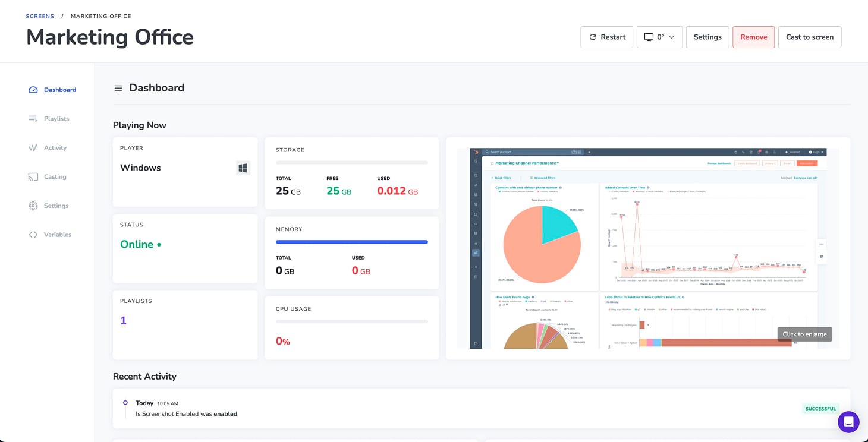The height and width of the screenshot is (442, 868).
Task: Click the blue Memory usage bar
Action: [351, 242]
